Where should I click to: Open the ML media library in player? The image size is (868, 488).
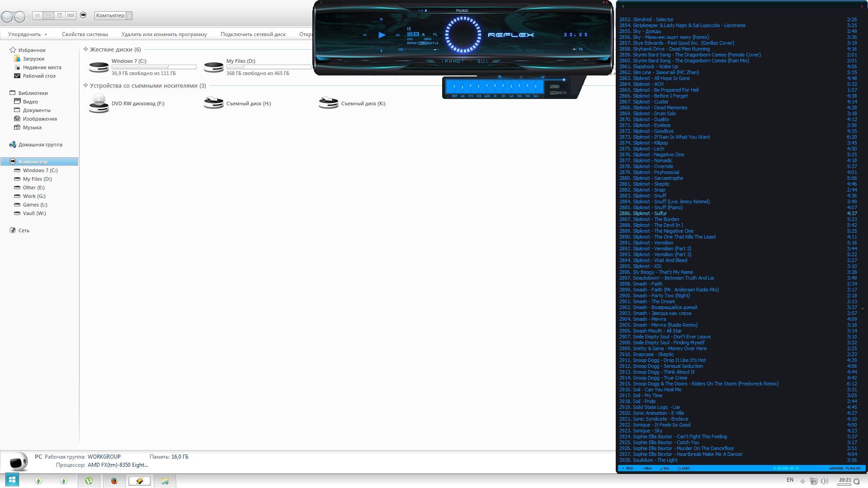[435, 34]
